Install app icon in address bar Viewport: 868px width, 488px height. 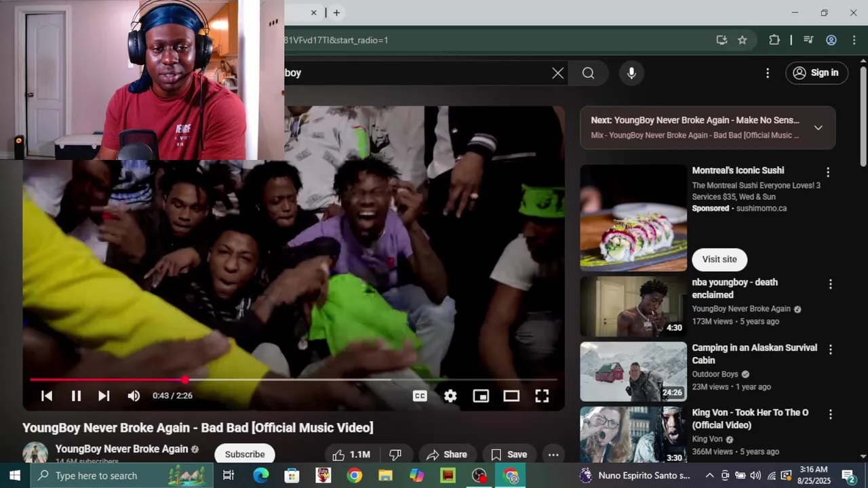722,40
